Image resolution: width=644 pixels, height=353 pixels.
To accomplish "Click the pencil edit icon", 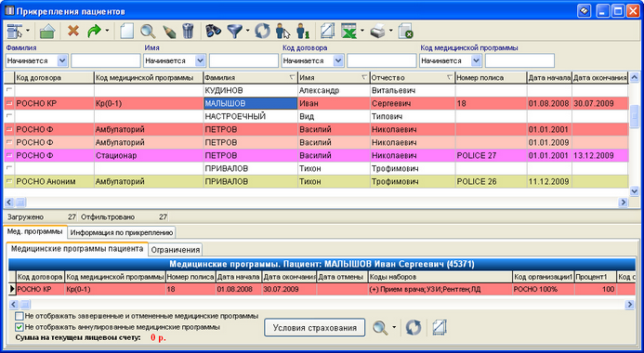I will point(169,32).
